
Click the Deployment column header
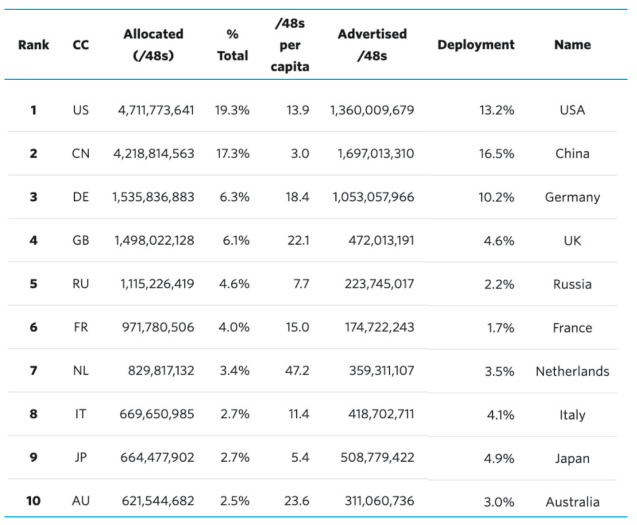pyautogui.click(x=476, y=45)
